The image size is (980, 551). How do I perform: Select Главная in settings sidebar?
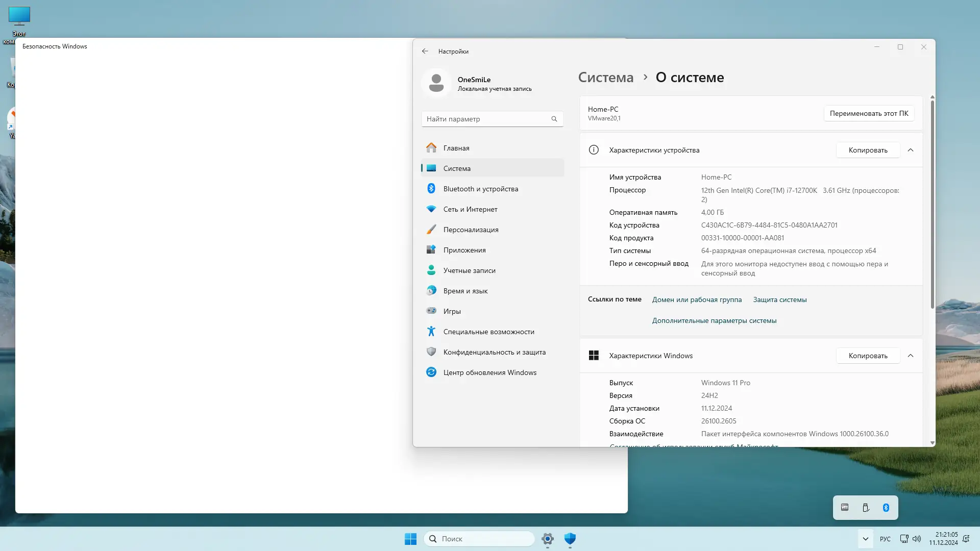click(456, 148)
